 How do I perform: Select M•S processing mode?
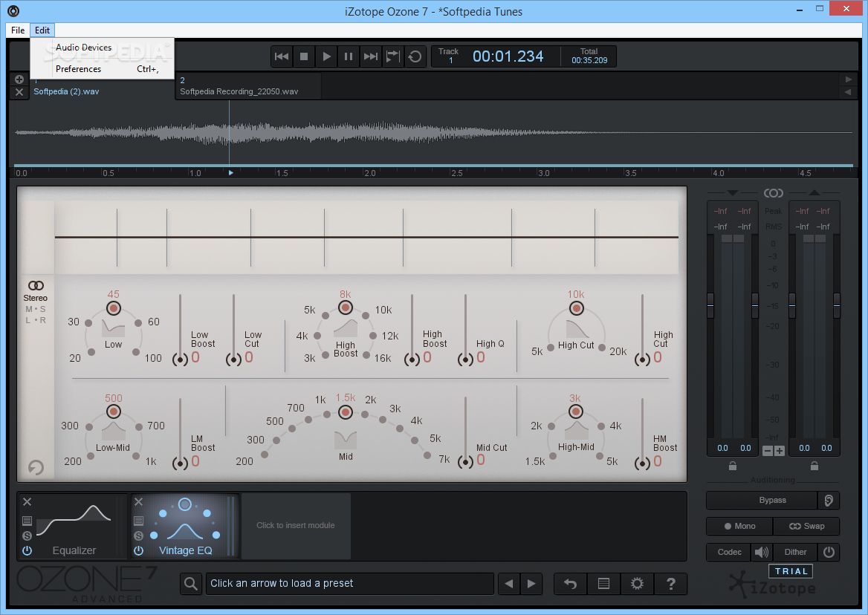coord(36,309)
